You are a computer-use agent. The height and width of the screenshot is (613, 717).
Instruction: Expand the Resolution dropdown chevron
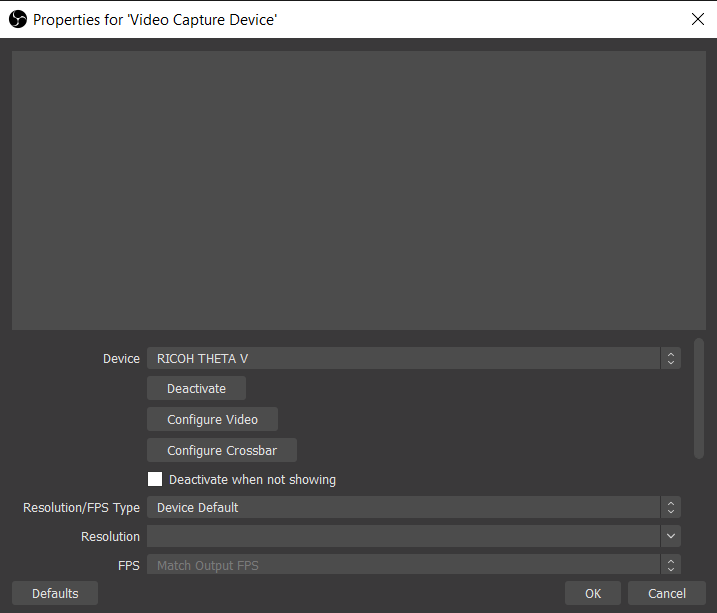[670, 536]
